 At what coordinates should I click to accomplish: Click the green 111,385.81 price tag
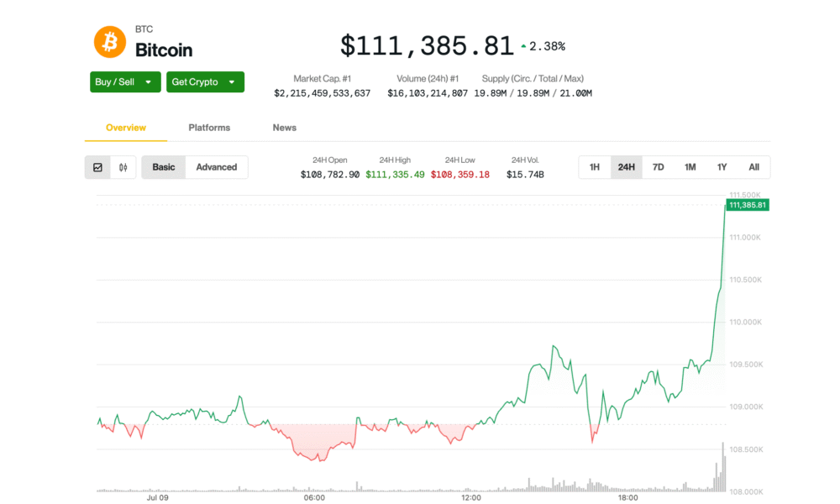(x=748, y=205)
